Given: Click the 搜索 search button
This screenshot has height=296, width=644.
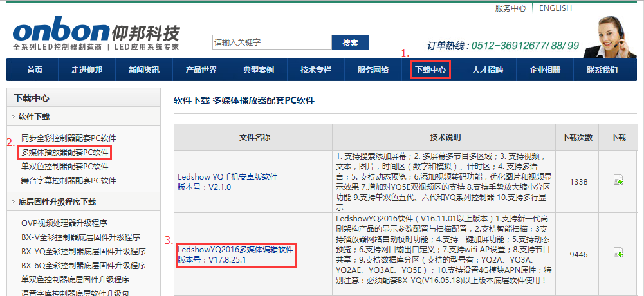Looking at the screenshot, I should (x=350, y=42).
